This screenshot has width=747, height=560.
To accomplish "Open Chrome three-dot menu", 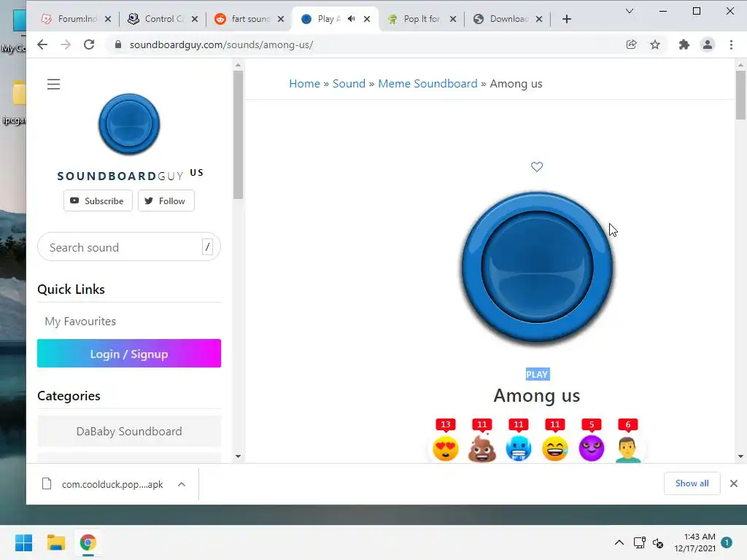I will [731, 44].
